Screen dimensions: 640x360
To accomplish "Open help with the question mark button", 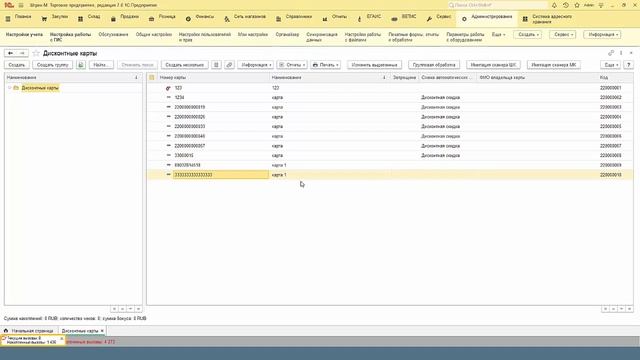I will (629, 65).
